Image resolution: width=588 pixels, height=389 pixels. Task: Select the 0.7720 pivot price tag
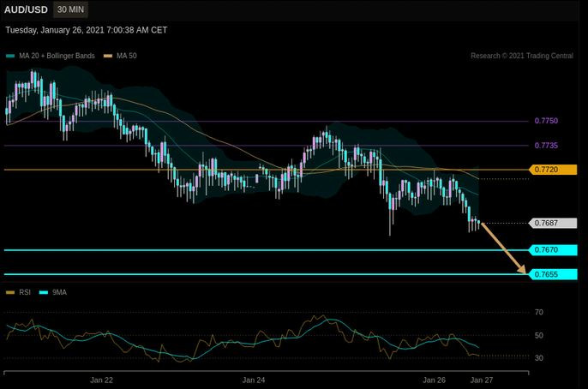tap(553, 170)
